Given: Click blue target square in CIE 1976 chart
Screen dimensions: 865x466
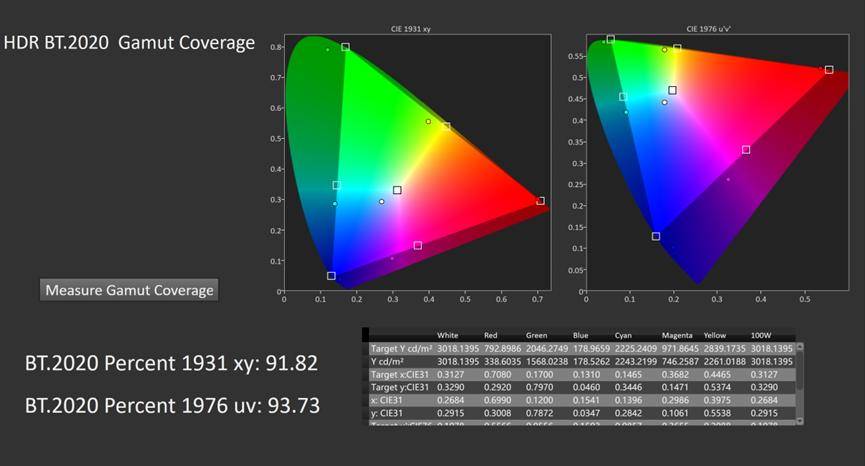Looking at the screenshot, I should (656, 236).
